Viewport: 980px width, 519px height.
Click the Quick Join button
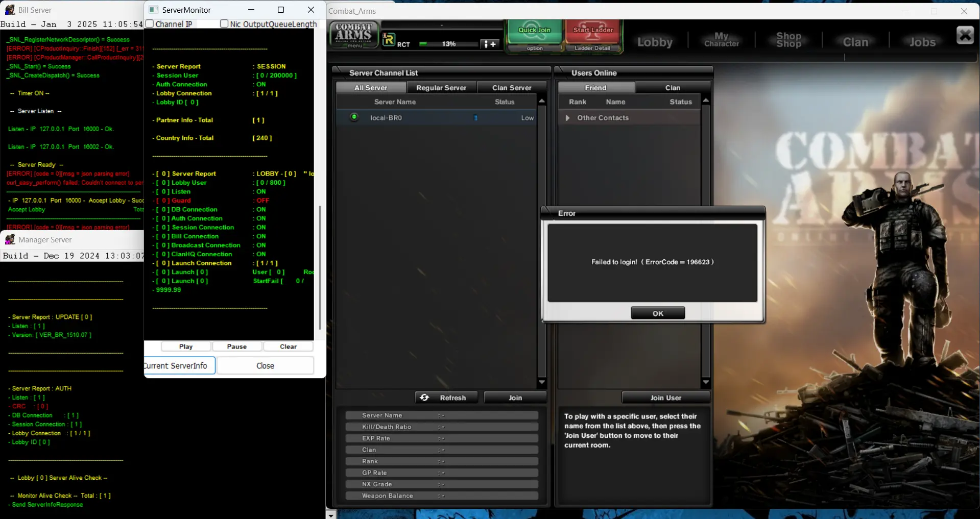coord(534,32)
